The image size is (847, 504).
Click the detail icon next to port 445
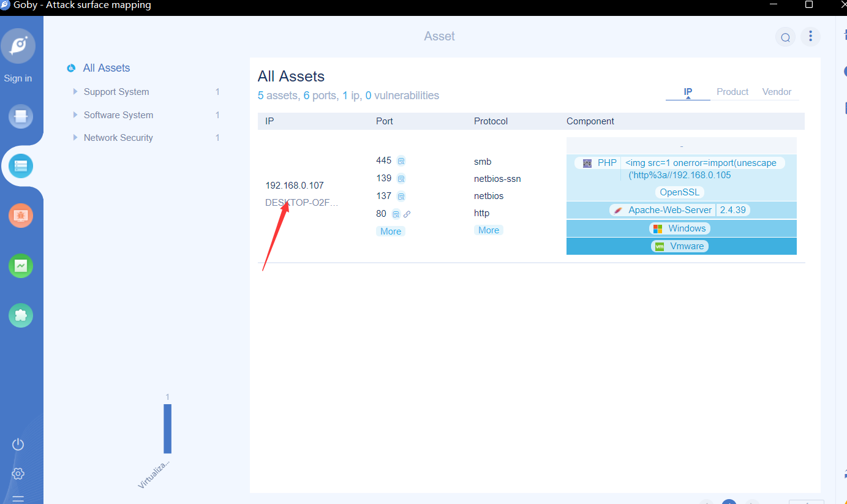click(401, 161)
